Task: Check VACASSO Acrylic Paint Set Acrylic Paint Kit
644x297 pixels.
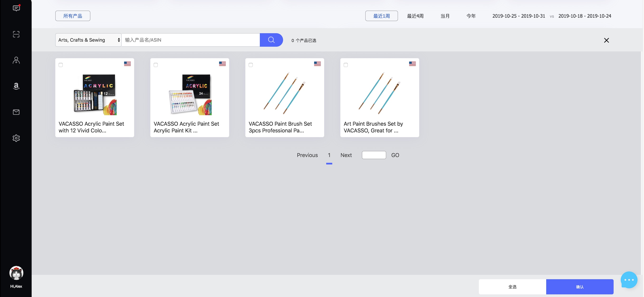Action: 156,65
